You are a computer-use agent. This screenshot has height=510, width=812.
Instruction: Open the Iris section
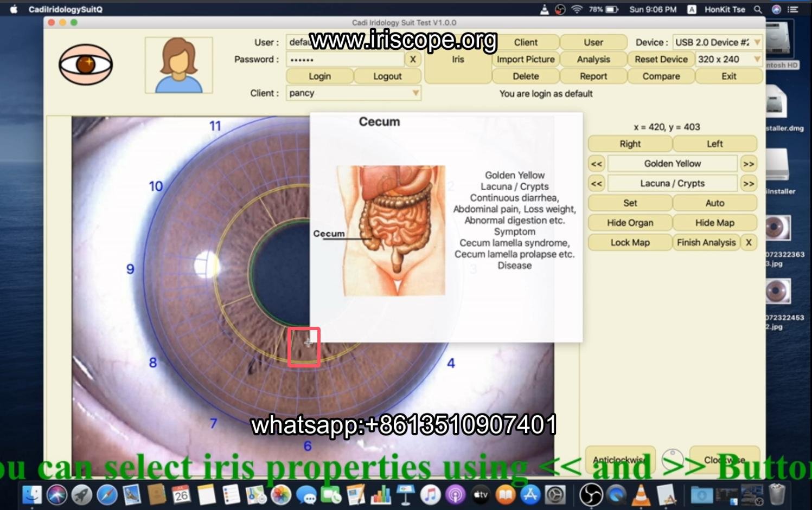coord(458,59)
